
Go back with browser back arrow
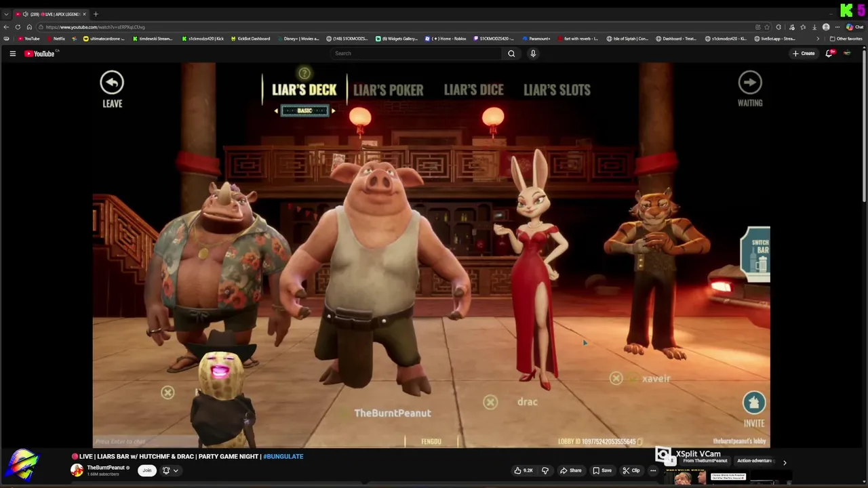6,27
